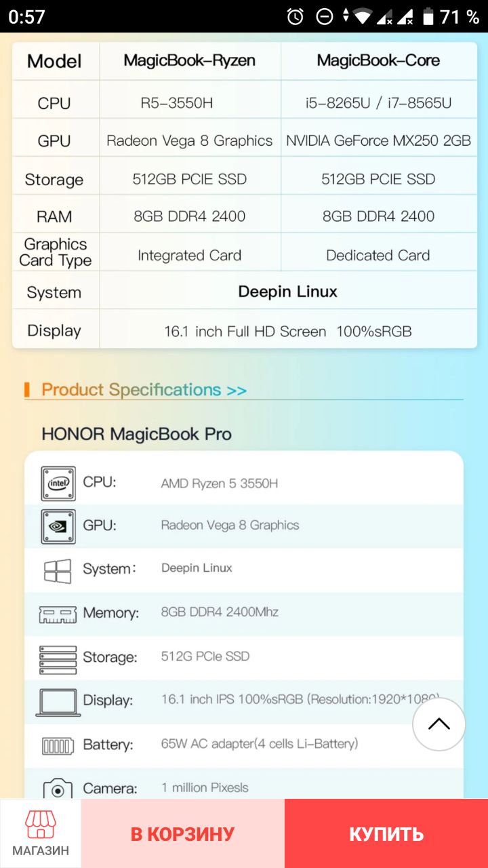
Task: Tap the AMD Ryzen 5 3550H value
Action: (219, 484)
